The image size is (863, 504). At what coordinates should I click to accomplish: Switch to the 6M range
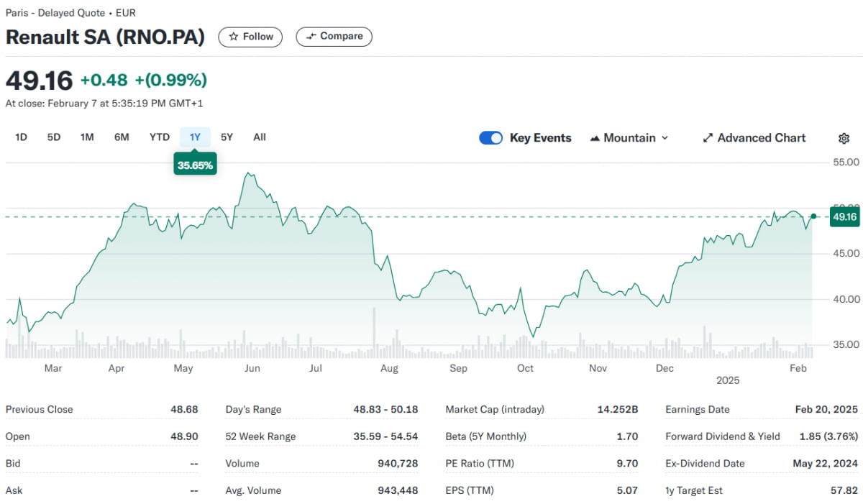[122, 137]
